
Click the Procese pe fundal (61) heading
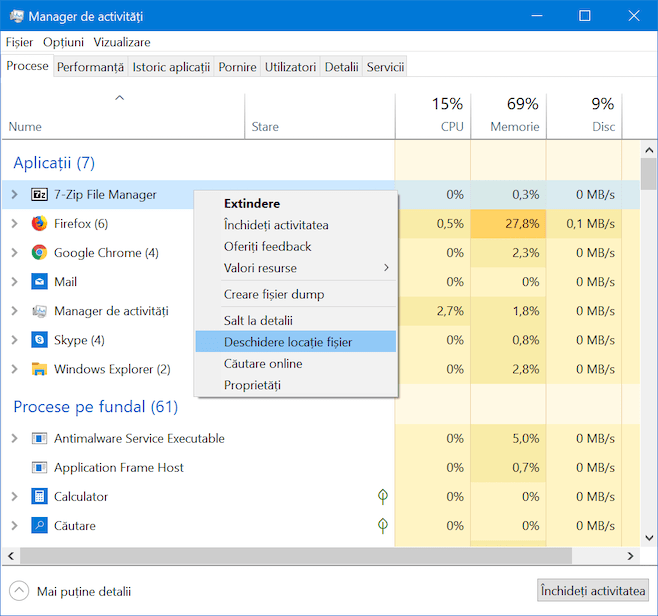tap(96, 407)
